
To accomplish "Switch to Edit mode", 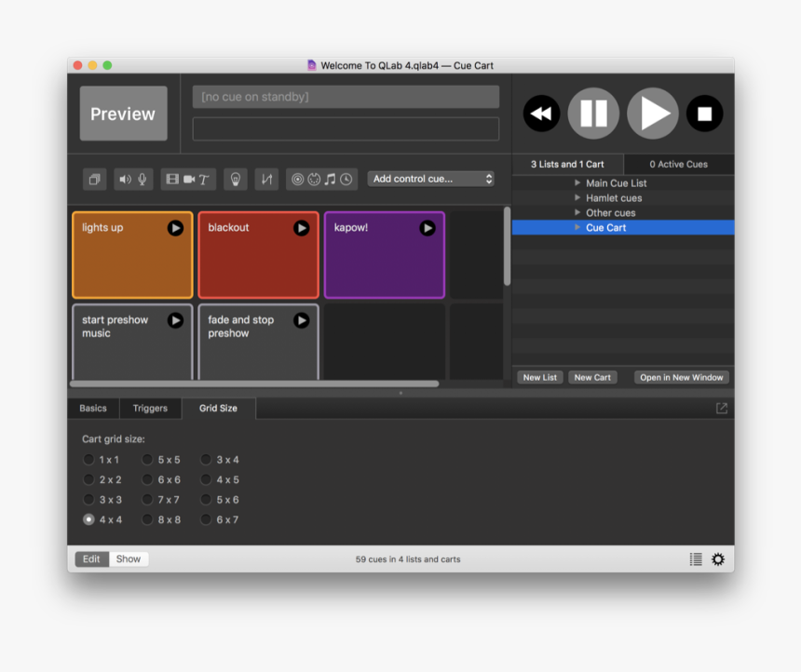I will click(91, 559).
